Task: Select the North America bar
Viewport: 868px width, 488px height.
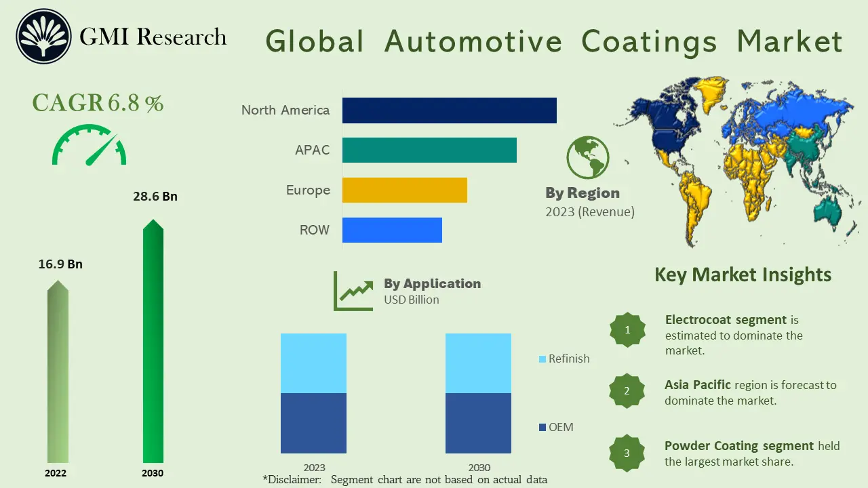Action: [x=448, y=110]
